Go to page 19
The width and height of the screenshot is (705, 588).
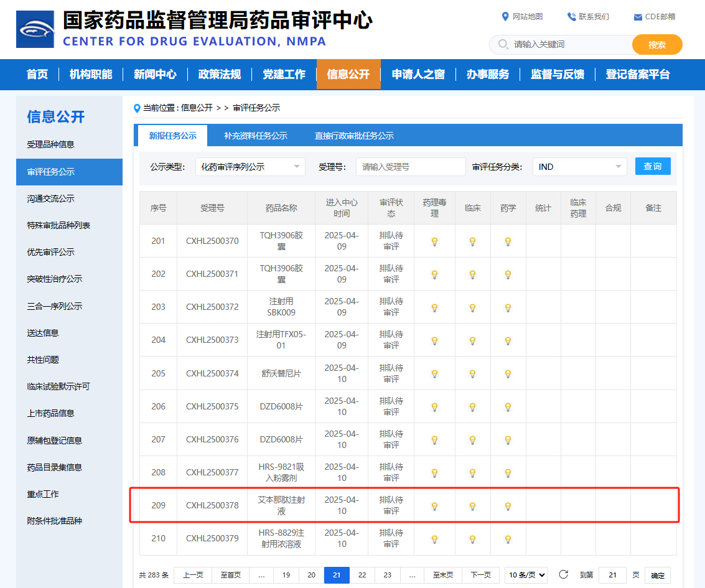click(x=286, y=575)
